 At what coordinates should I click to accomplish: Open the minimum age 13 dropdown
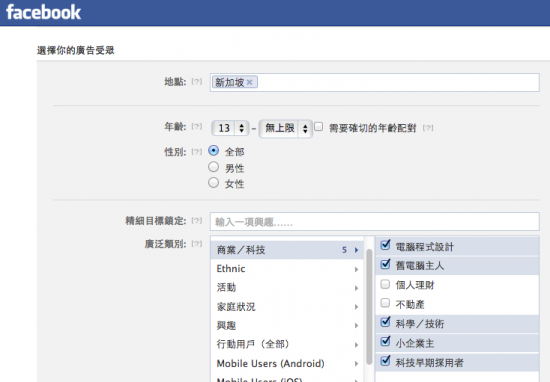[x=230, y=128]
